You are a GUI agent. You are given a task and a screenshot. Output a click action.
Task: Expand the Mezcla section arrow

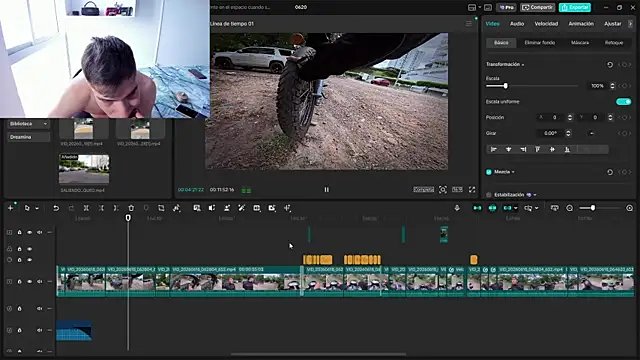point(513,172)
